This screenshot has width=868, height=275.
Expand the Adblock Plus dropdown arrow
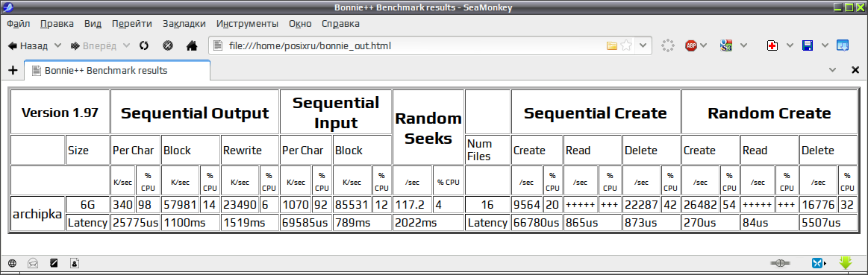[x=703, y=45]
